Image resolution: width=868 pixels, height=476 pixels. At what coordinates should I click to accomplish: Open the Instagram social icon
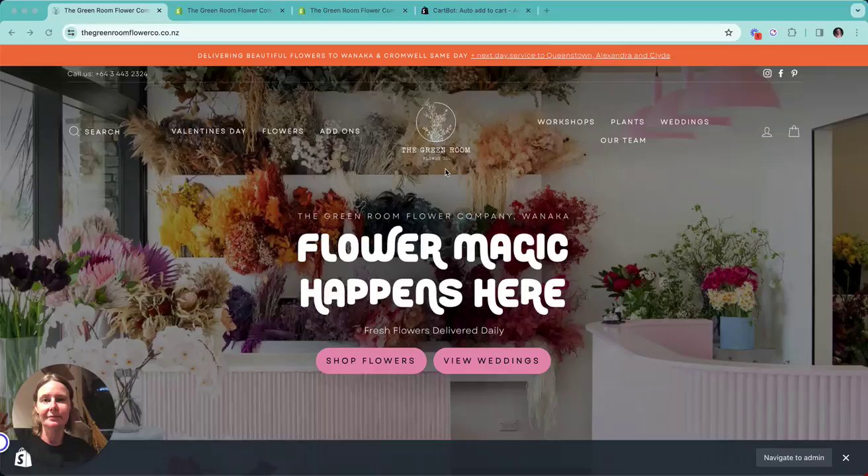coord(767,73)
